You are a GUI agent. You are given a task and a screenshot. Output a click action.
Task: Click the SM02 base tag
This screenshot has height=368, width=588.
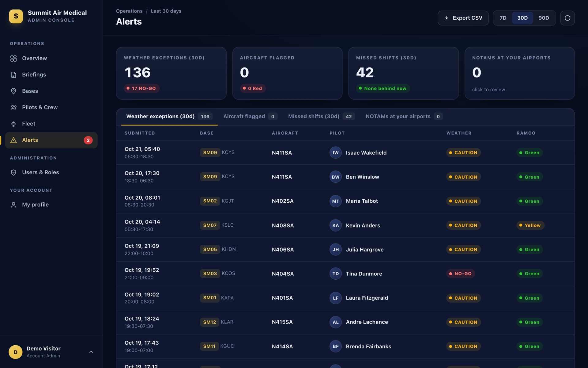210,201
